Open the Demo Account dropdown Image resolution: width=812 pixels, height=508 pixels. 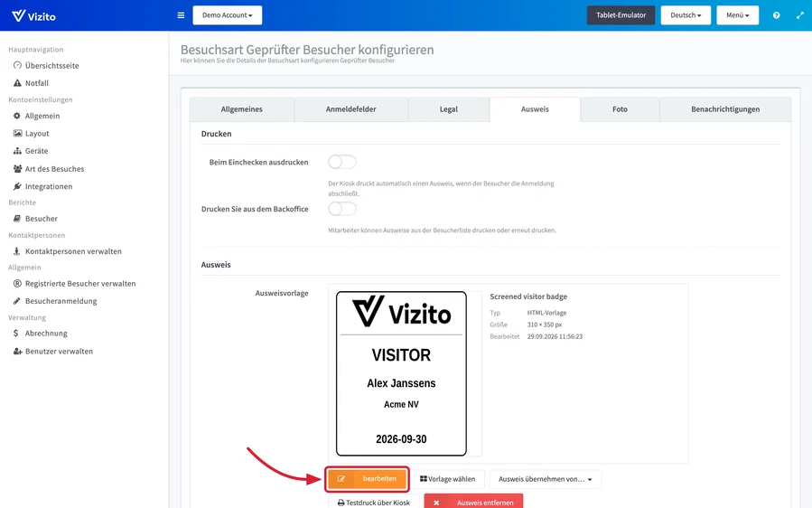tap(228, 15)
